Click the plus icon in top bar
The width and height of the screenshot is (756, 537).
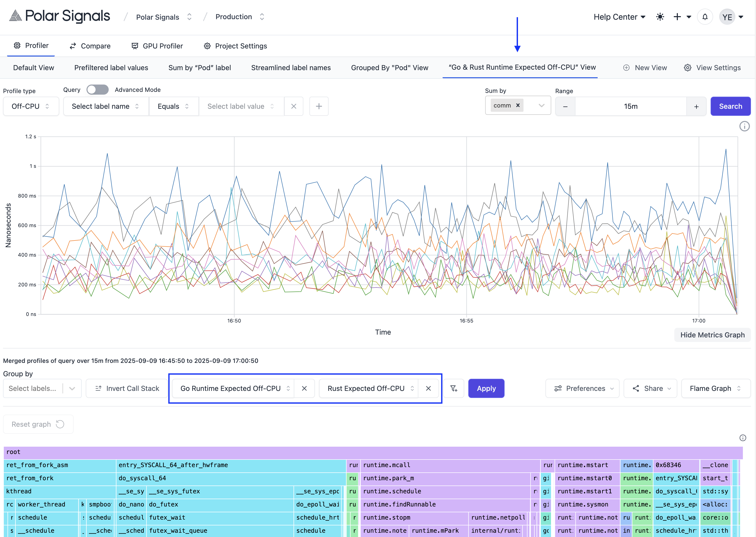[677, 17]
